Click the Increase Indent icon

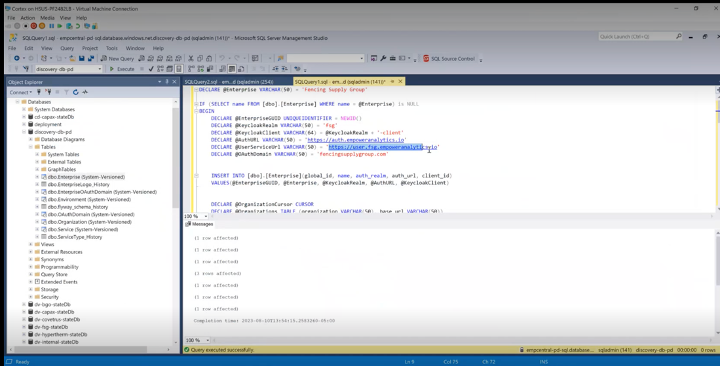(284, 69)
